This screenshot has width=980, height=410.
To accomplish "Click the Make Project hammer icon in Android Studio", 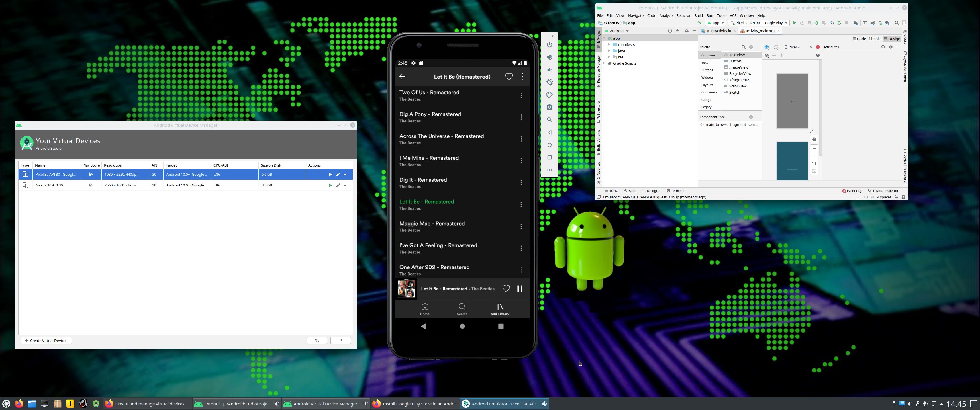I will click(699, 23).
